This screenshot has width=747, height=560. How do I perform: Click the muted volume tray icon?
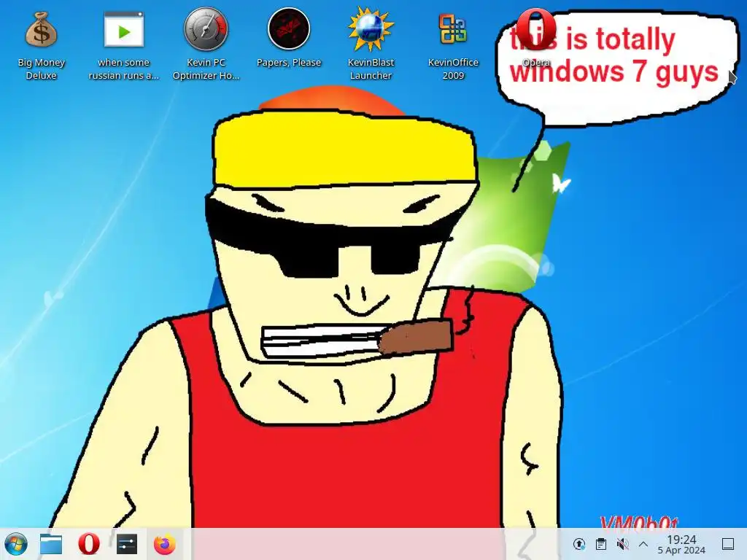pyautogui.click(x=622, y=544)
